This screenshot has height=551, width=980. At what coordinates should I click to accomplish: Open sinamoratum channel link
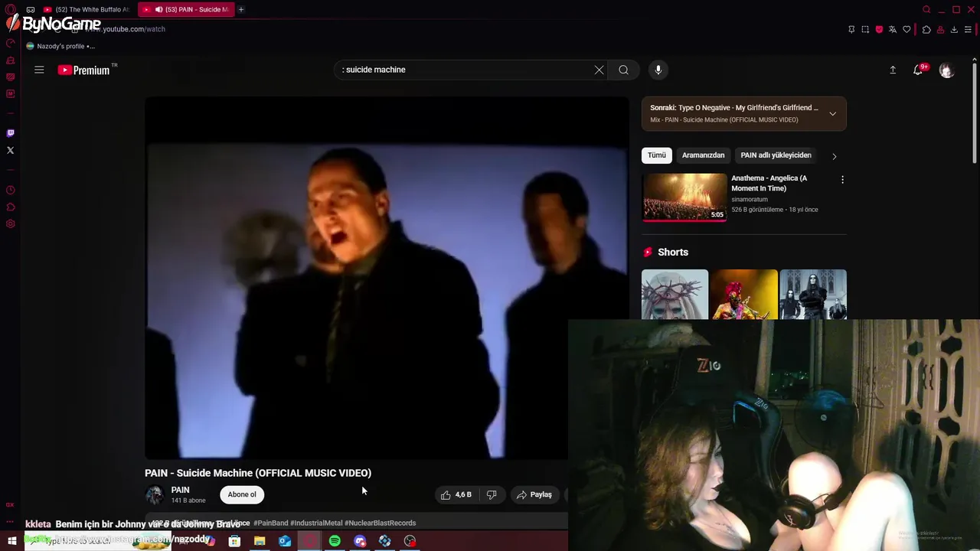[750, 199]
